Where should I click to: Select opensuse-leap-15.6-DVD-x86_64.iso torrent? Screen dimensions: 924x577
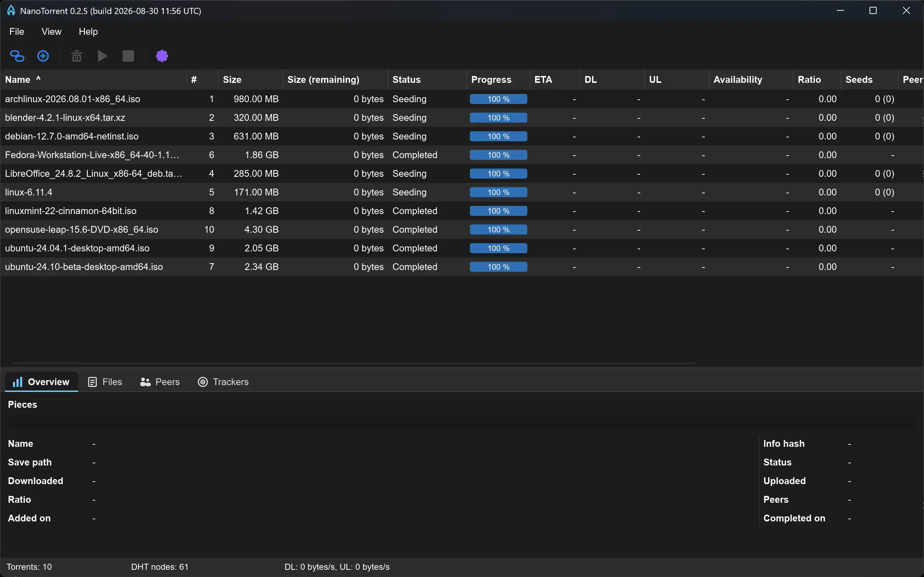462,230
